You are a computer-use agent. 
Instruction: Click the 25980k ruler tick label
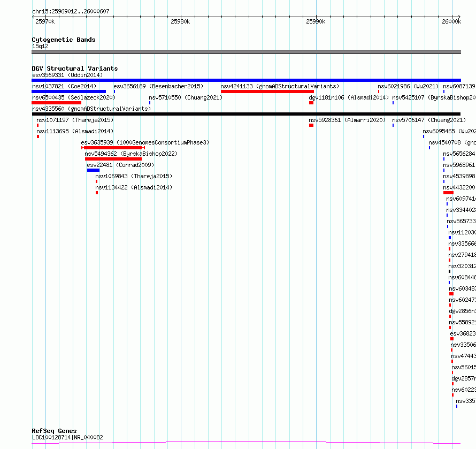click(x=180, y=21)
